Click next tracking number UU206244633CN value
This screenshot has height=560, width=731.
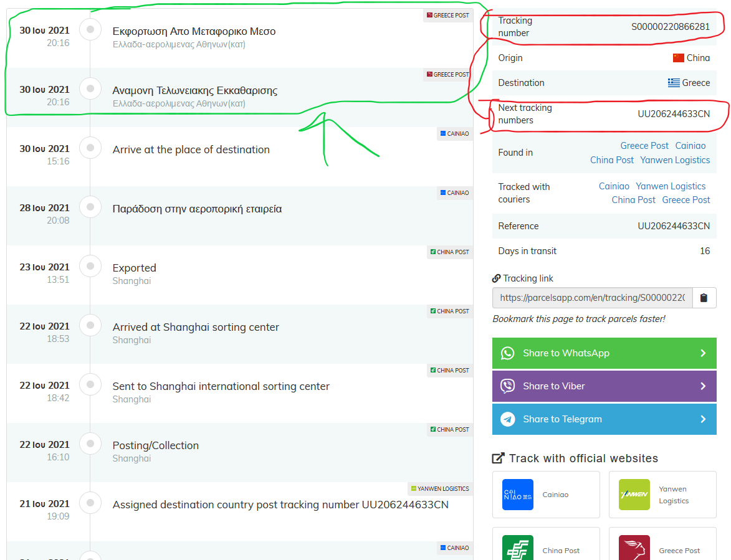tap(674, 114)
